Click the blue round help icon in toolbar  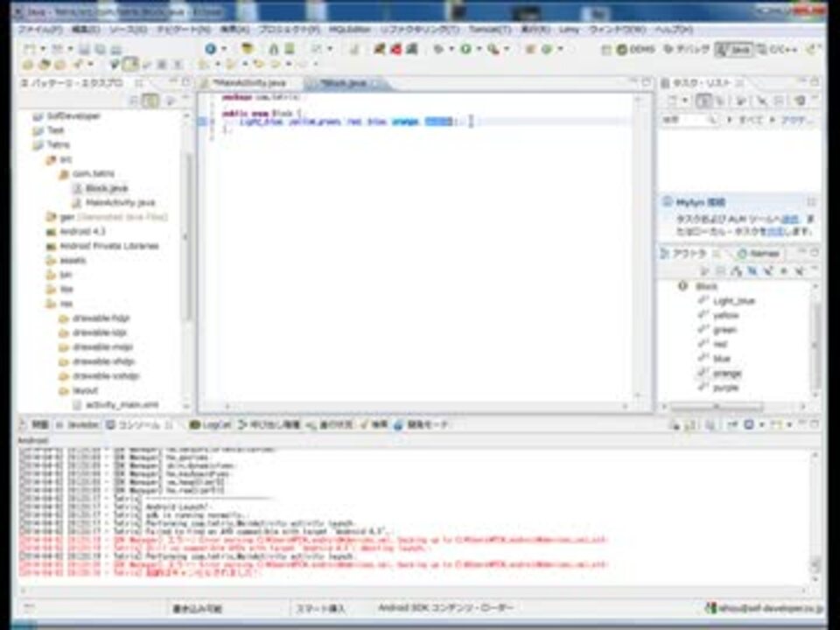(x=211, y=49)
